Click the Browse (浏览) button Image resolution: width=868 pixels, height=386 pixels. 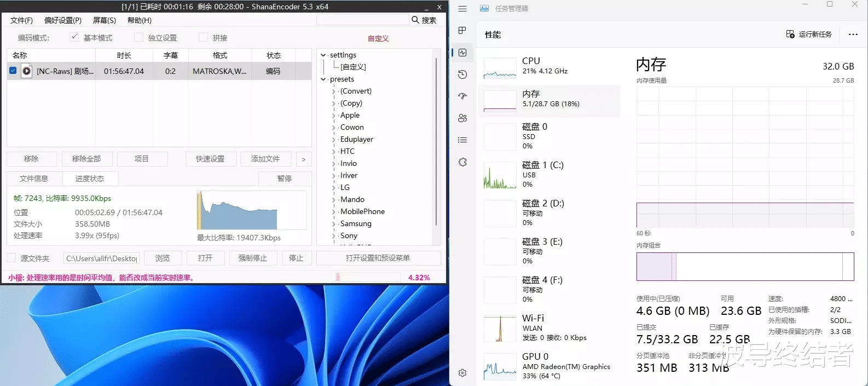point(163,258)
